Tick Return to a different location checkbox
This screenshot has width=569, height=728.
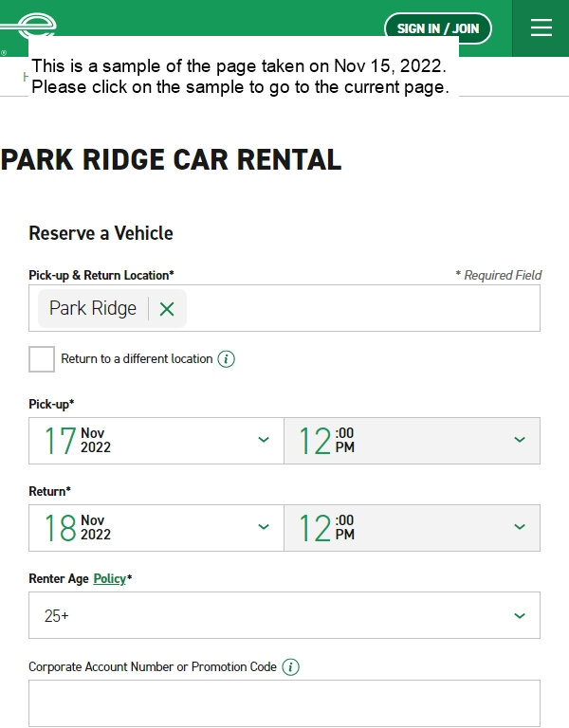click(x=42, y=359)
